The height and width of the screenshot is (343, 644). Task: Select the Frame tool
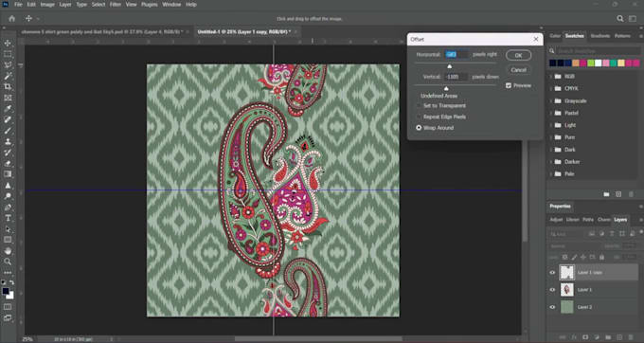8,98
